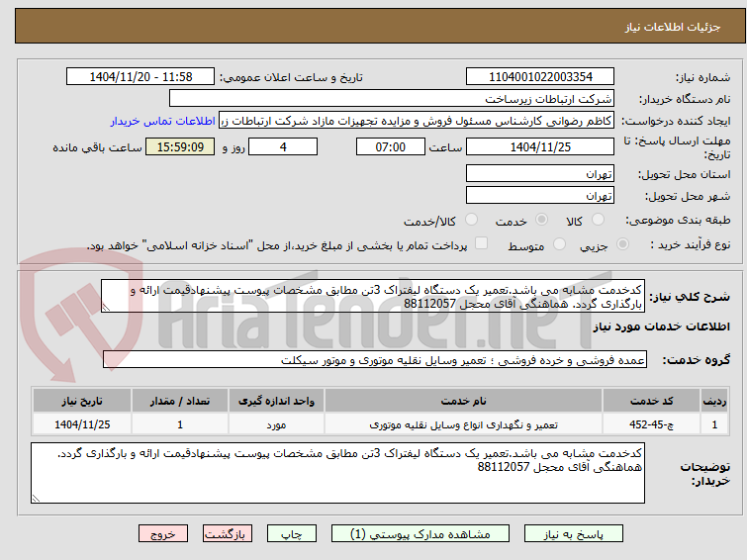Click the بازگشت back button
The height and width of the screenshot is (560, 747).
tap(228, 534)
